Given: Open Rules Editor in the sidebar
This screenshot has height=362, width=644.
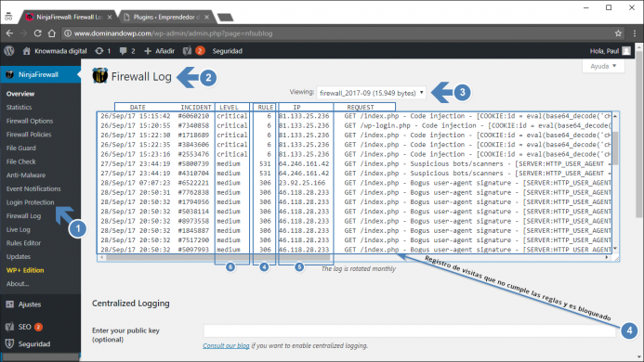Looking at the screenshot, I should tap(23, 243).
